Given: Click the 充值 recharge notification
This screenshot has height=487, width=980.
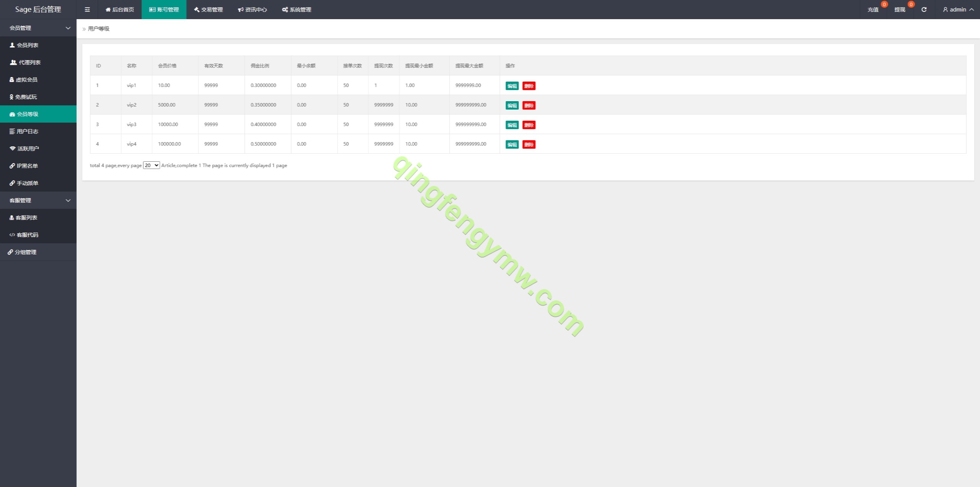Looking at the screenshot, I should pyautogui.click(x=873, y=10).
